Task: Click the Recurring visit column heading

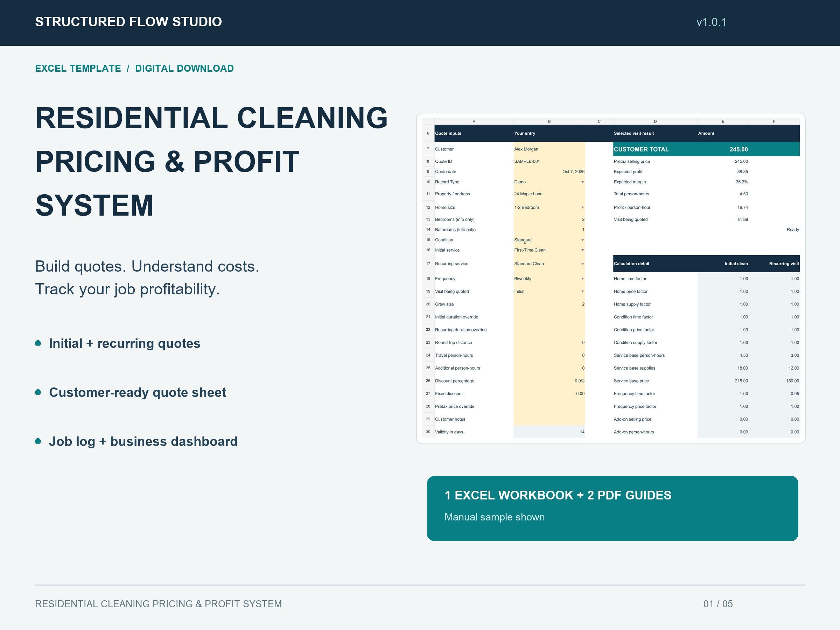Action: click(x=784, y=264)
